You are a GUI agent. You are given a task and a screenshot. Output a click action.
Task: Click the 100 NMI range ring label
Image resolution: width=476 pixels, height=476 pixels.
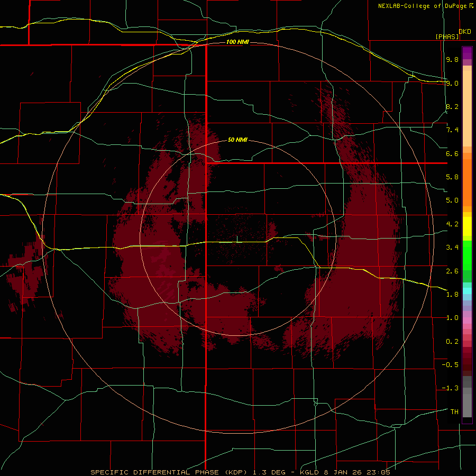click(x=237, y=42)
